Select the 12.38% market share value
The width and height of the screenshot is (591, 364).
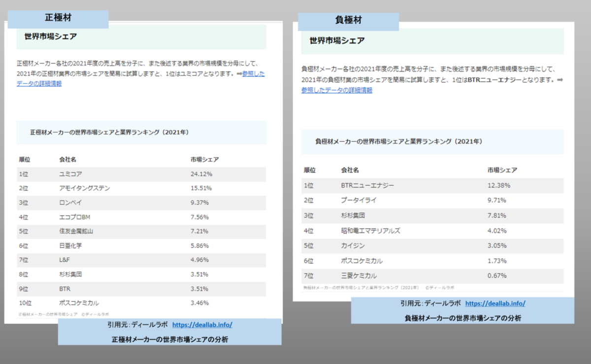[498, 186]
